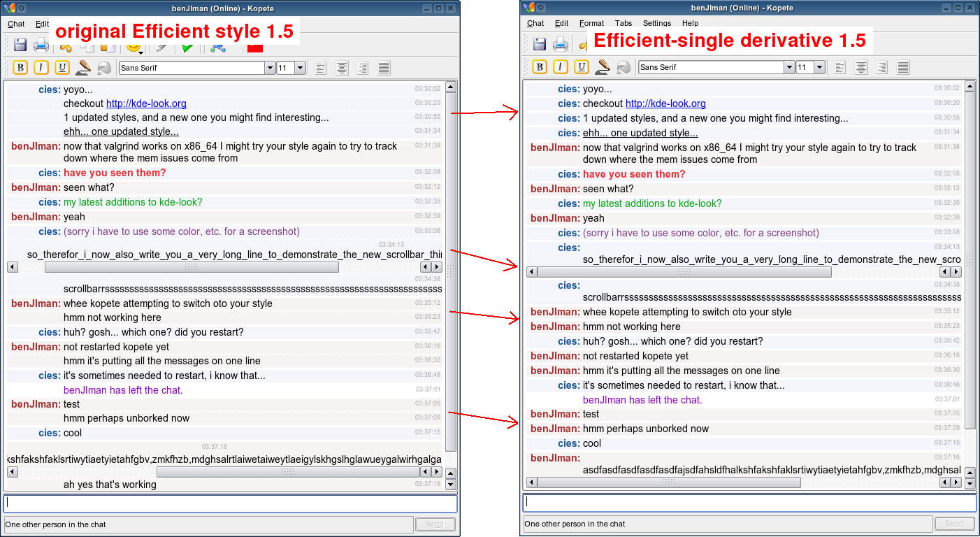The height and width of the screenshot is (537, 980).
Task: Pick background color bucket icon in right window
Action: (624, 68)
